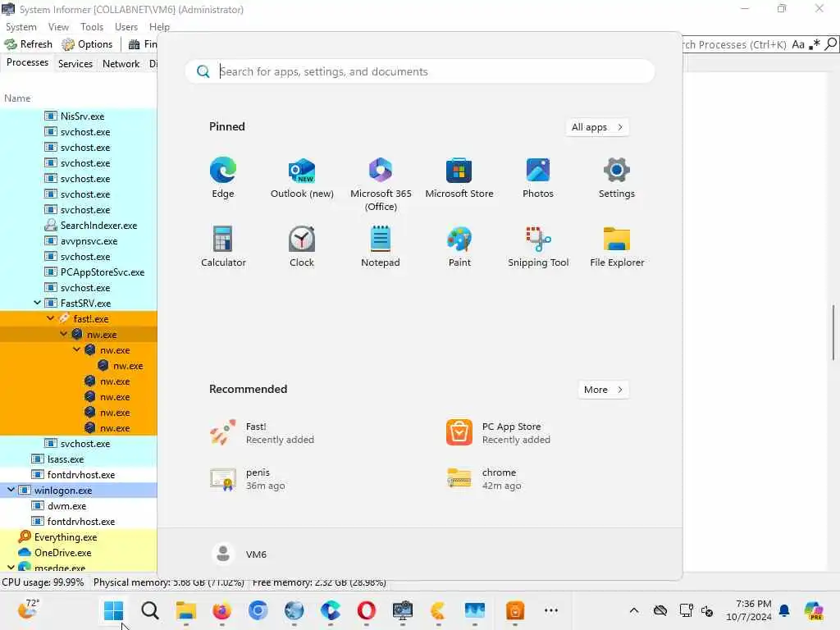This screenshot has height=630, width=840.
Task: Click the Search Processes field in System Informer
Action: tap(734, 44)
